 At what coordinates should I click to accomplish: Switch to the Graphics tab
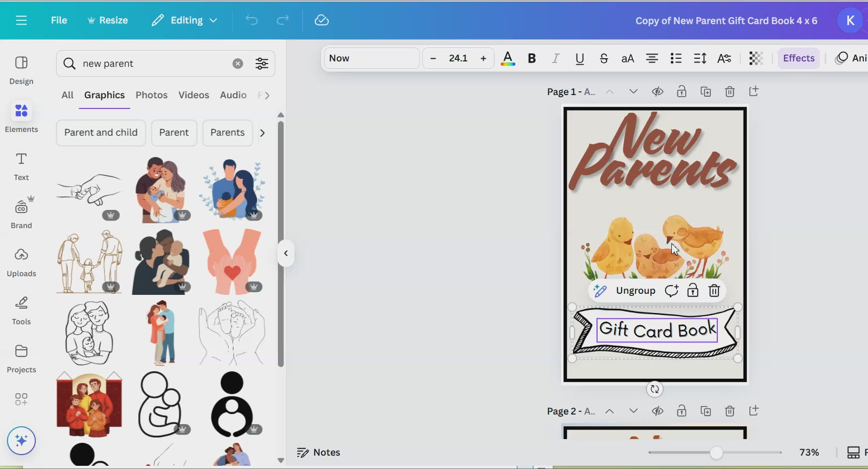point(104,95)
